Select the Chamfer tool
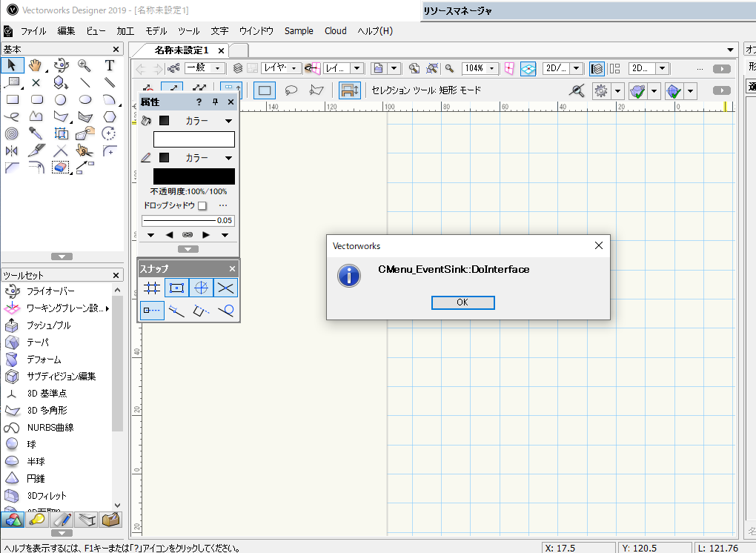This screenshot has width=756, height=553. (12, 168)
